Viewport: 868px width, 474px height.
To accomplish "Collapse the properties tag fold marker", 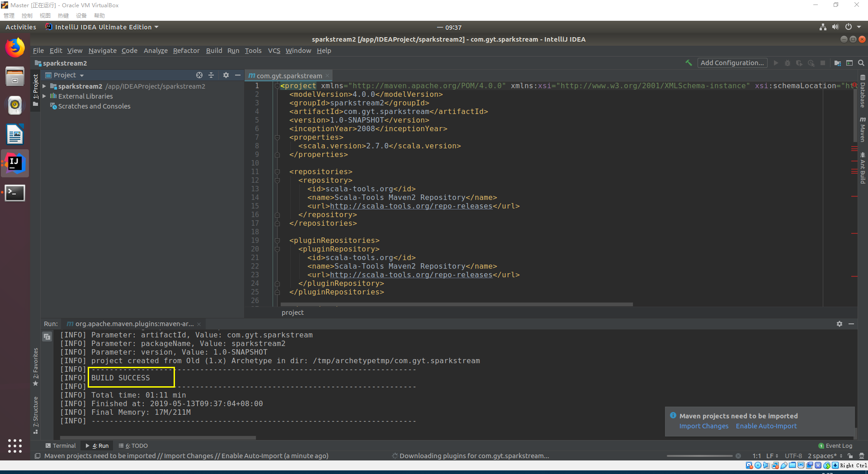I will (277, 137).
